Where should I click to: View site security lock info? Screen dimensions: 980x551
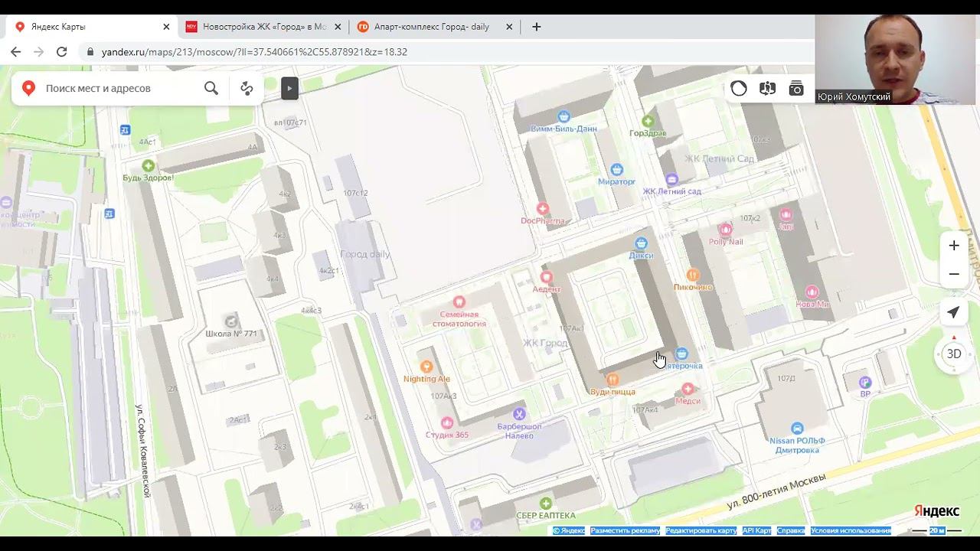pyautogui.click(x=90, y=52)
